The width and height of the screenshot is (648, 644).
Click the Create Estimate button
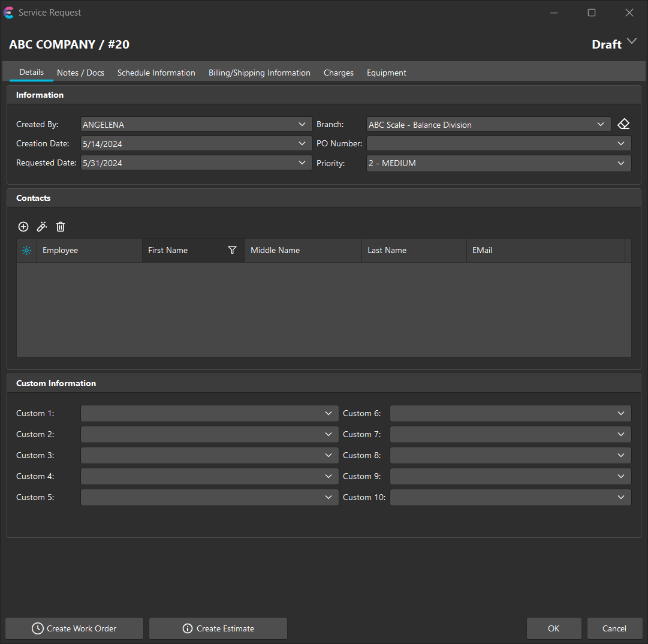click(x=218, y=628)
